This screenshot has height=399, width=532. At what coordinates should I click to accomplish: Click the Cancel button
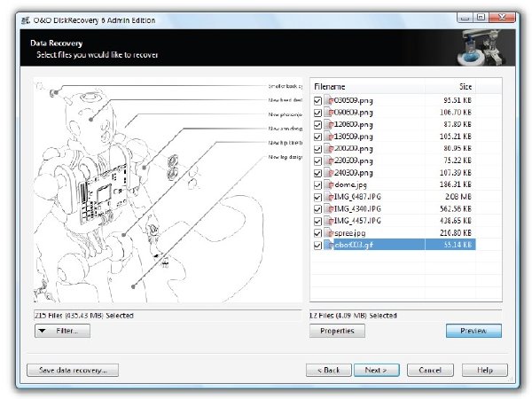point(430,370)
